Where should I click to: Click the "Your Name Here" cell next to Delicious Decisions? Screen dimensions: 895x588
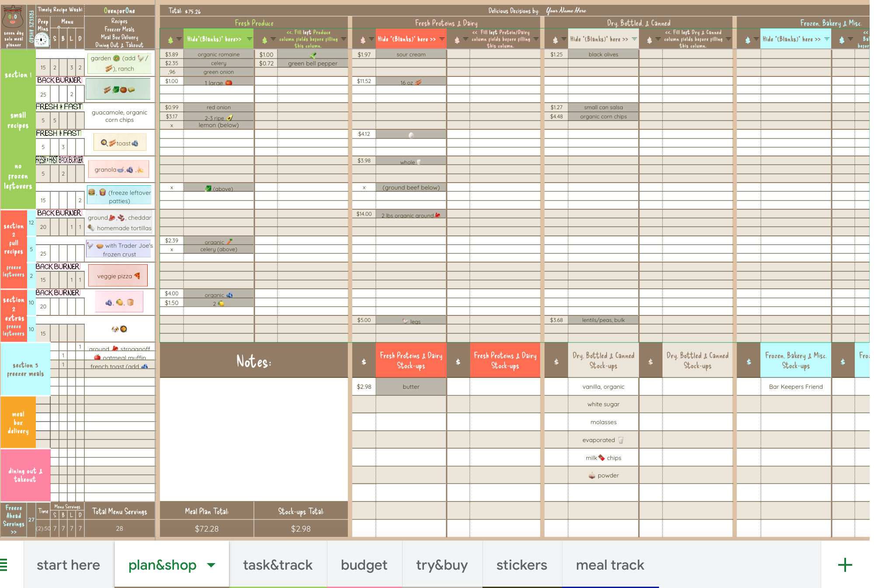tap(566, 10)
